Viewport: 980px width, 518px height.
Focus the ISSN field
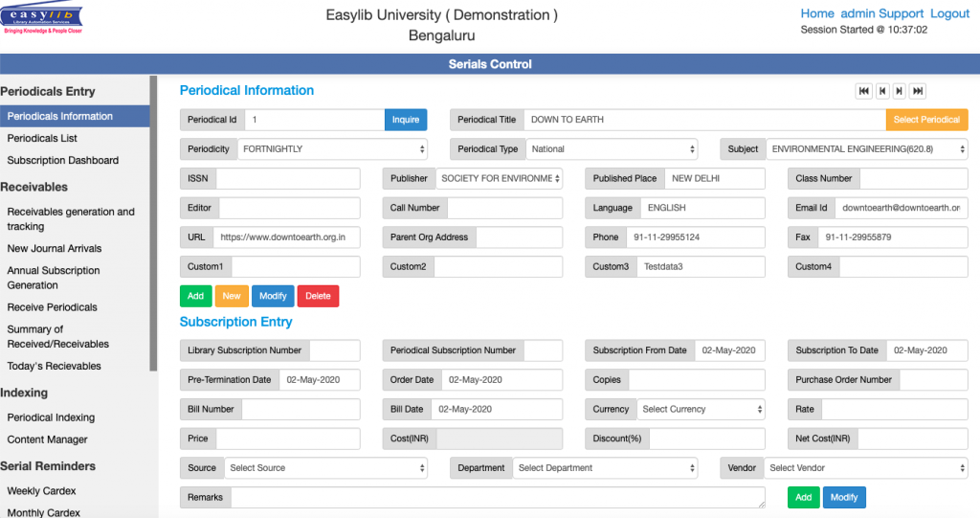[287, 178]
